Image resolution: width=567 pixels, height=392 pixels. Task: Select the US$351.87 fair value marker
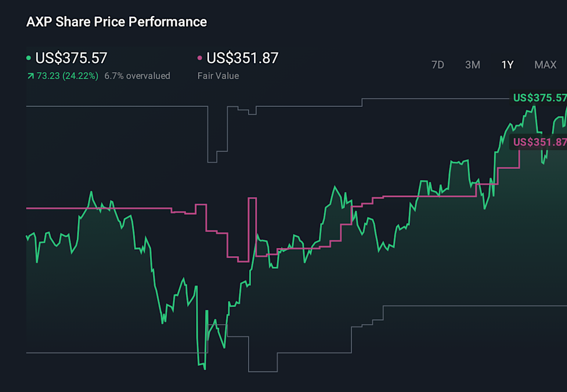coord(540,141)
